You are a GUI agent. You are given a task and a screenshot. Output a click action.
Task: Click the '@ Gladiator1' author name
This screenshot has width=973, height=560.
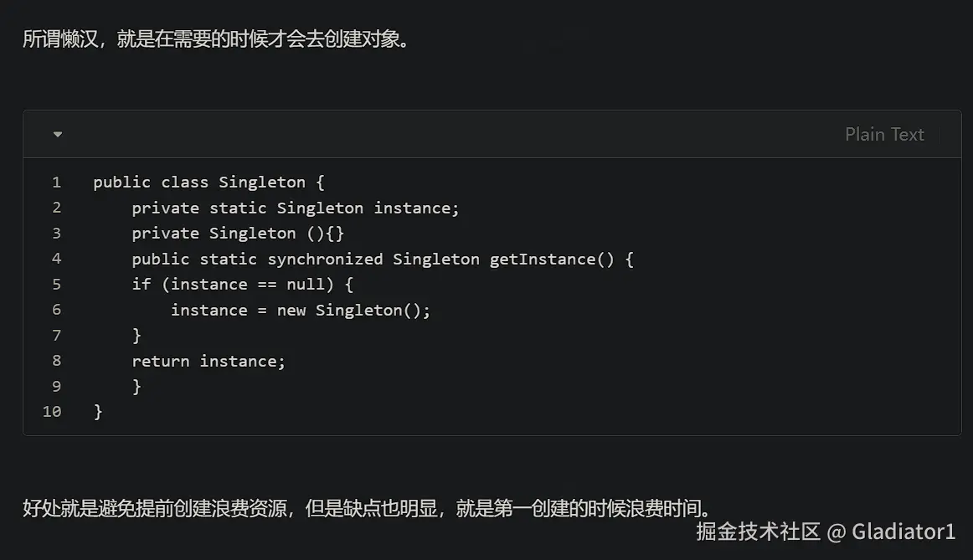tap(892, 531)
